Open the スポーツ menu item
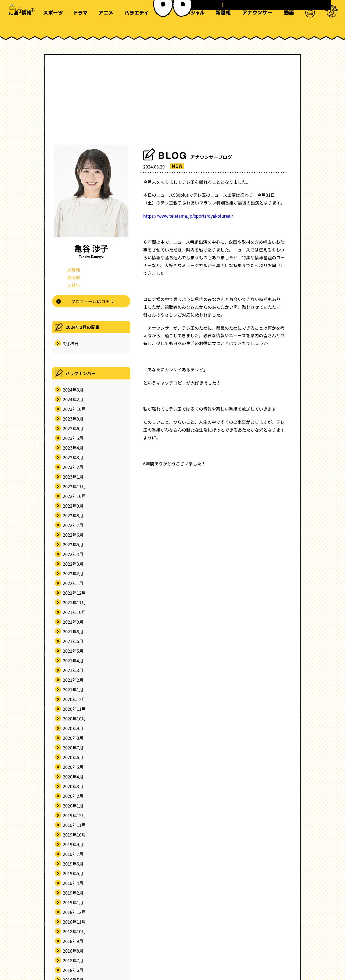 (53, 13)
